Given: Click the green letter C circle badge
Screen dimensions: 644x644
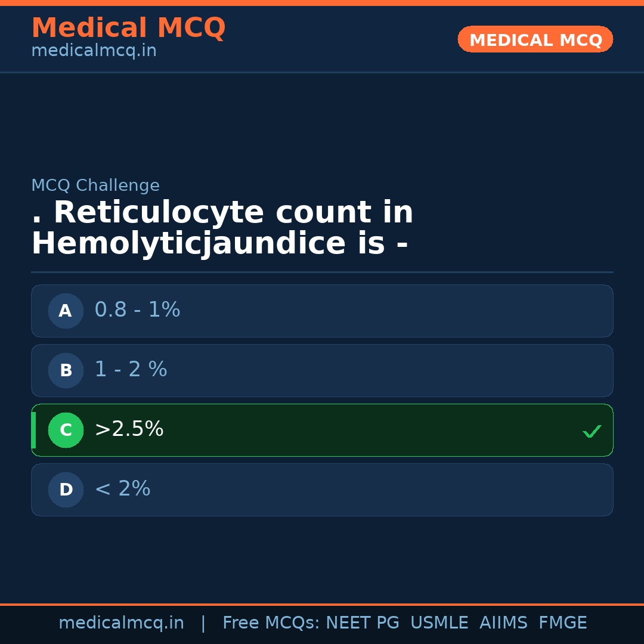Looking at the screenshot, I should point(66,430).
